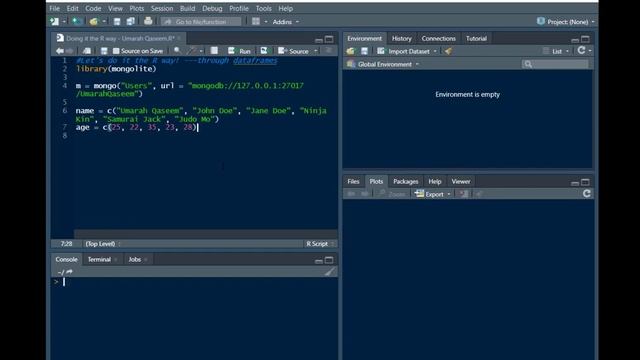Open the Code menu
The width and height of the screenshot is (640, 360).
point(93,8)
